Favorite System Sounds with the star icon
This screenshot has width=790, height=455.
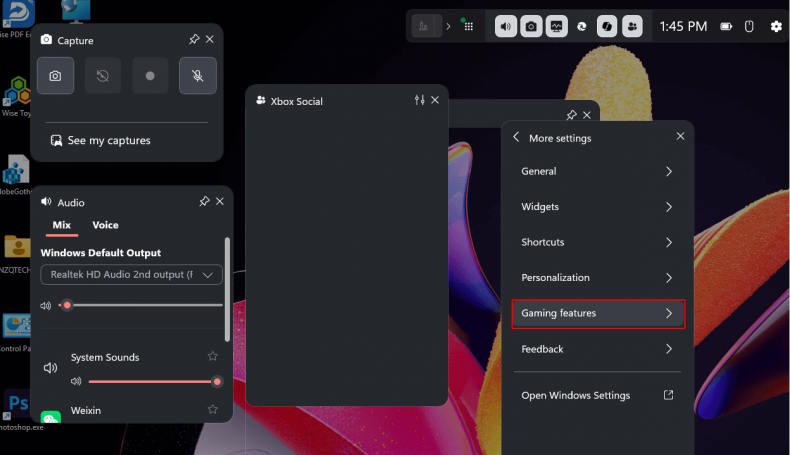[x=213, y=356]
